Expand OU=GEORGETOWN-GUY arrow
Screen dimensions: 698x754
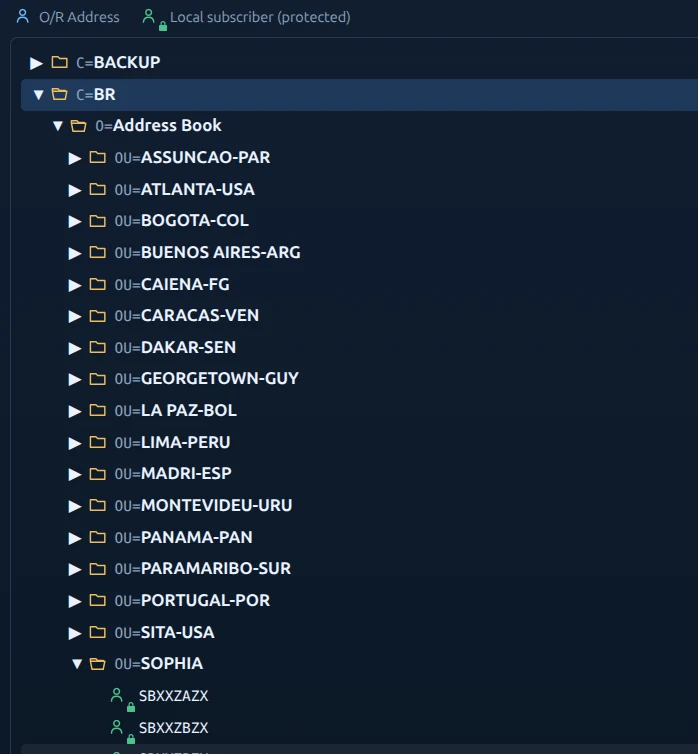click(x=75, y=379)
